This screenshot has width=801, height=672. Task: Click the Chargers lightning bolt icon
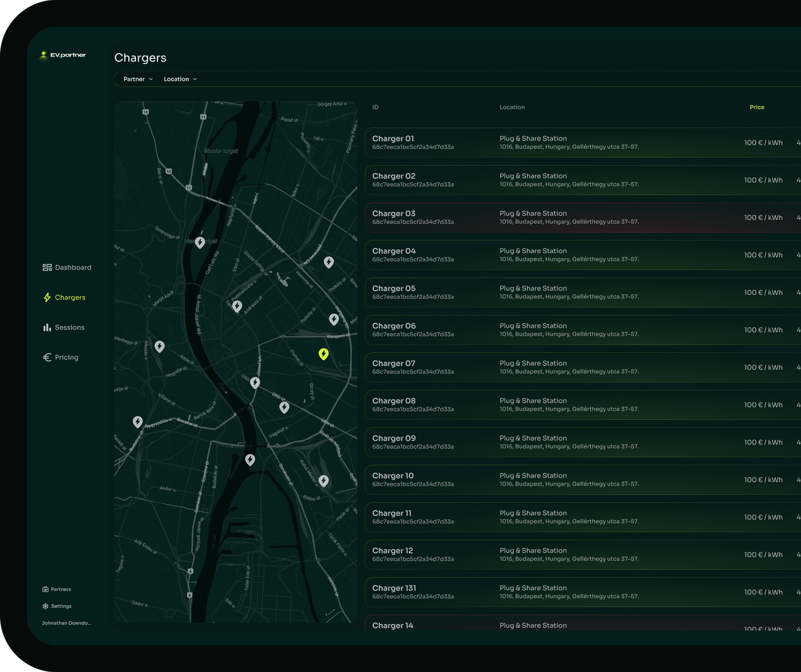(x=47, y=297)
